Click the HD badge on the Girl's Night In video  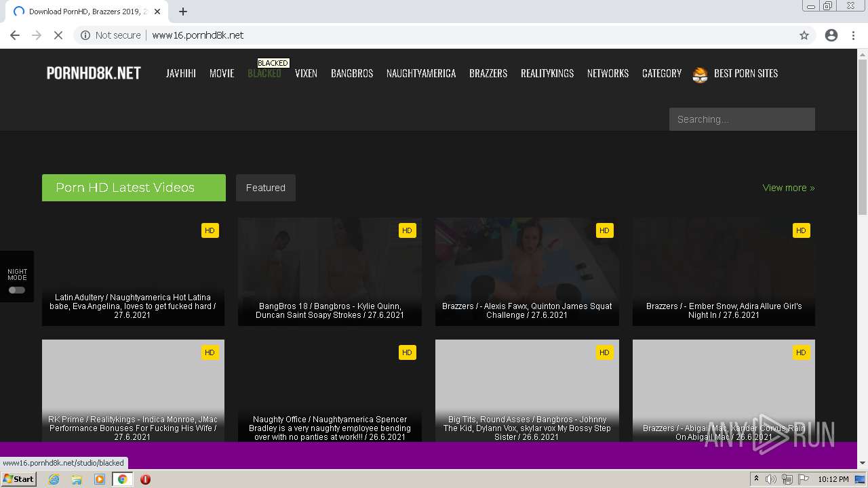tap(801, 230)
